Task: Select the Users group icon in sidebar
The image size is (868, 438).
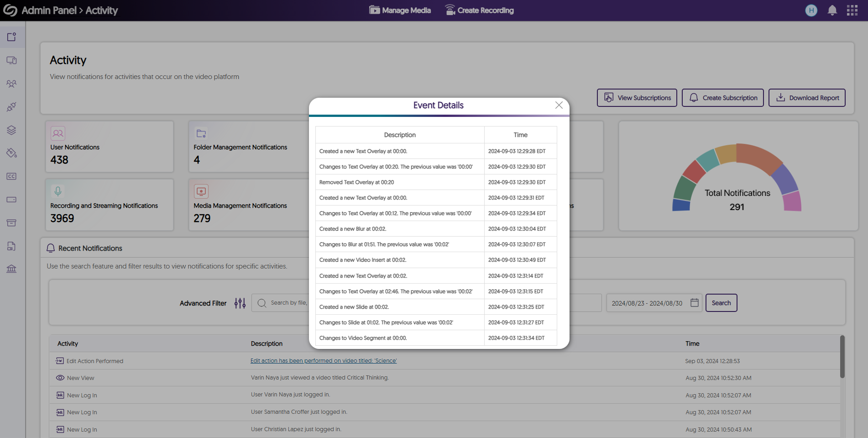Action: pyautogui.click(x=12, y=84)
